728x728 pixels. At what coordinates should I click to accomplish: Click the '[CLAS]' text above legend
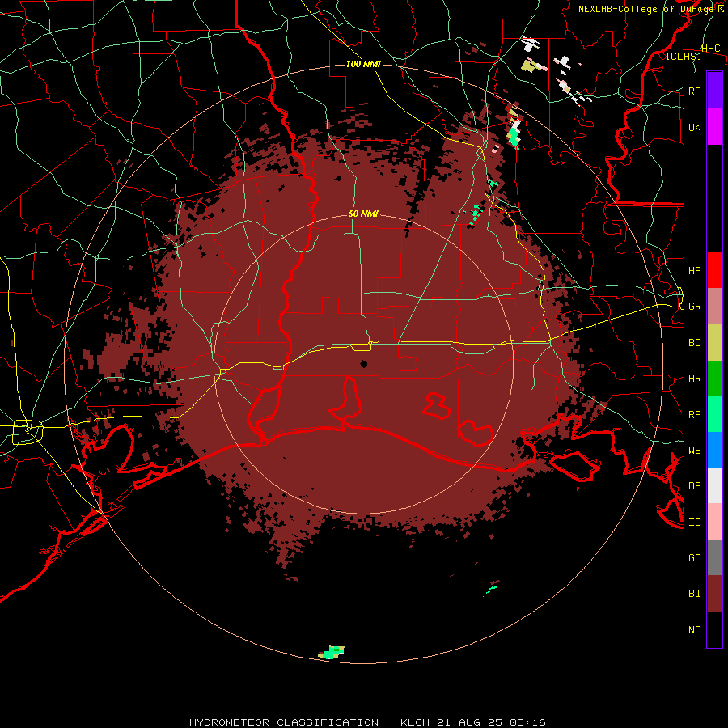(x=684, y=56)
